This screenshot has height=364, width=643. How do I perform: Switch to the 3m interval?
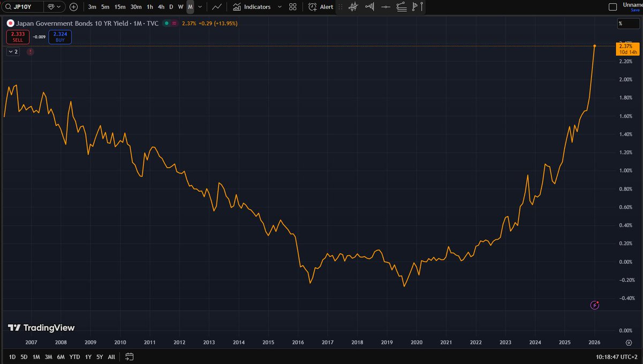pos(92,7)
